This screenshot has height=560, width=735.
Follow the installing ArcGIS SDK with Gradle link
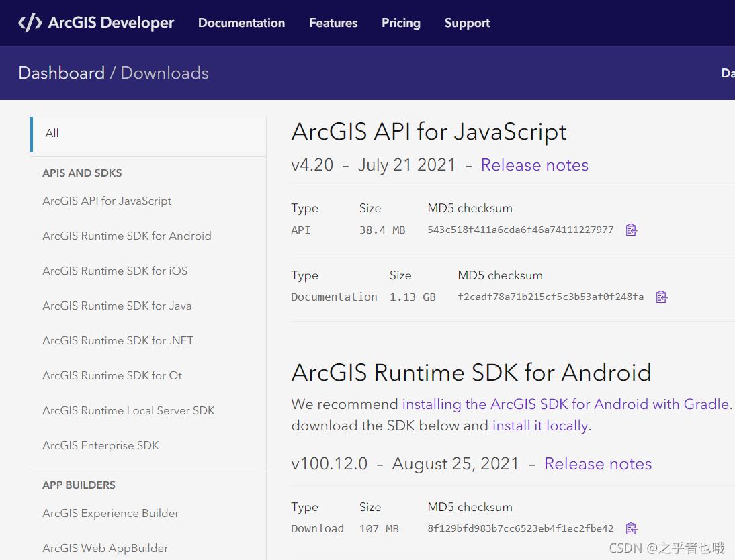pyautogui.click(x=566, y=404)
